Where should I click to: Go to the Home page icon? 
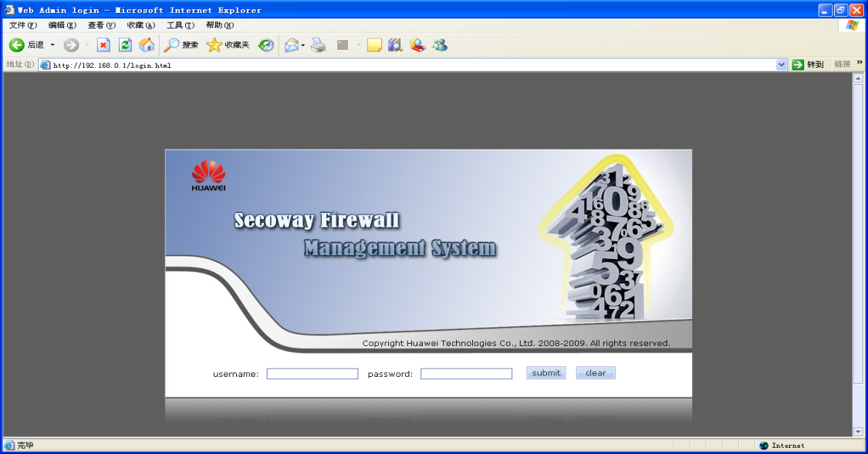tap(147, 45)
